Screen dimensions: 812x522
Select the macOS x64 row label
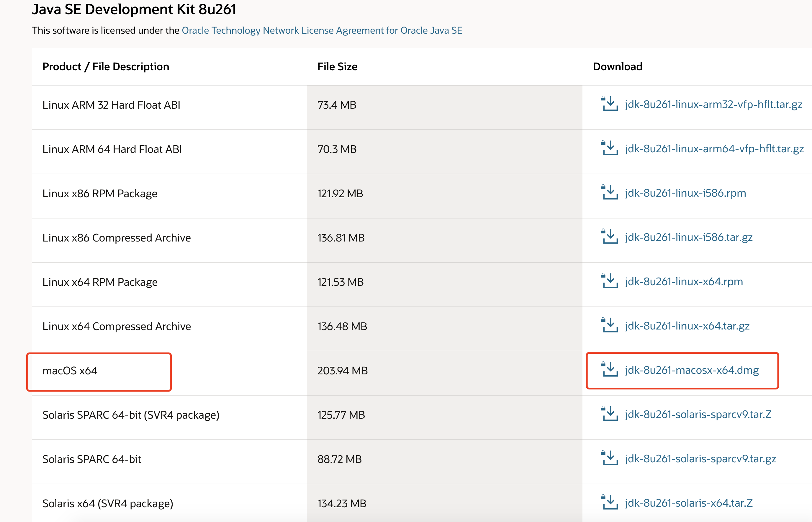(x=70, y=371)
